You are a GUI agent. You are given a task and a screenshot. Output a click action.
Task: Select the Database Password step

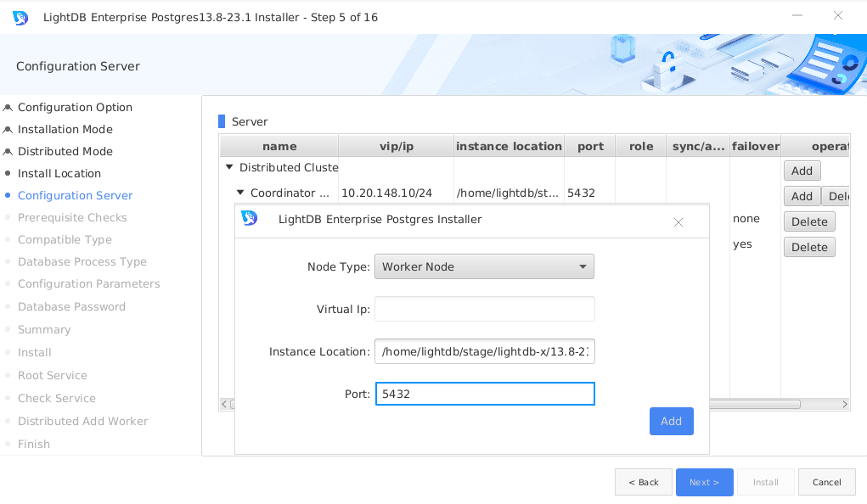(71, 306)
